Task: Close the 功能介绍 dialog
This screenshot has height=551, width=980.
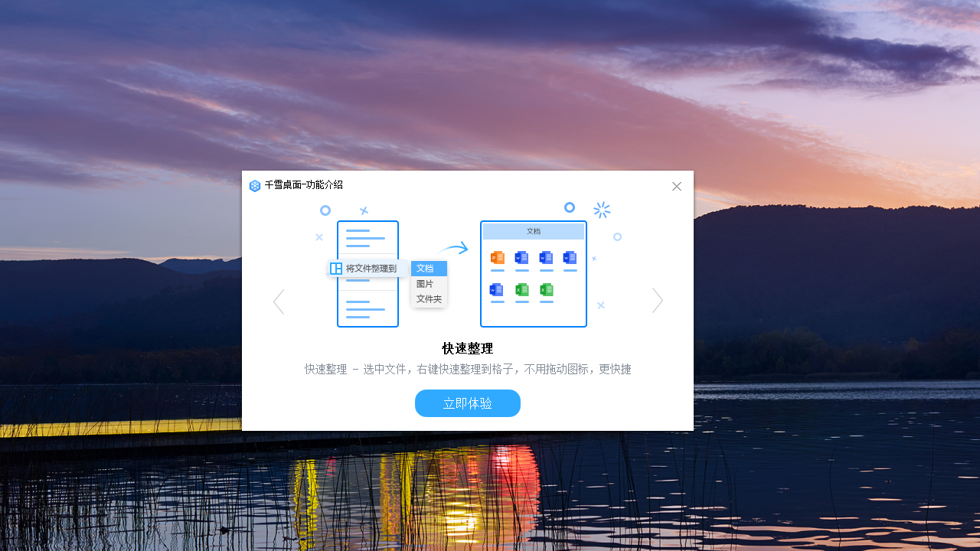Action: pyautogui.click(x=676, y=186)
